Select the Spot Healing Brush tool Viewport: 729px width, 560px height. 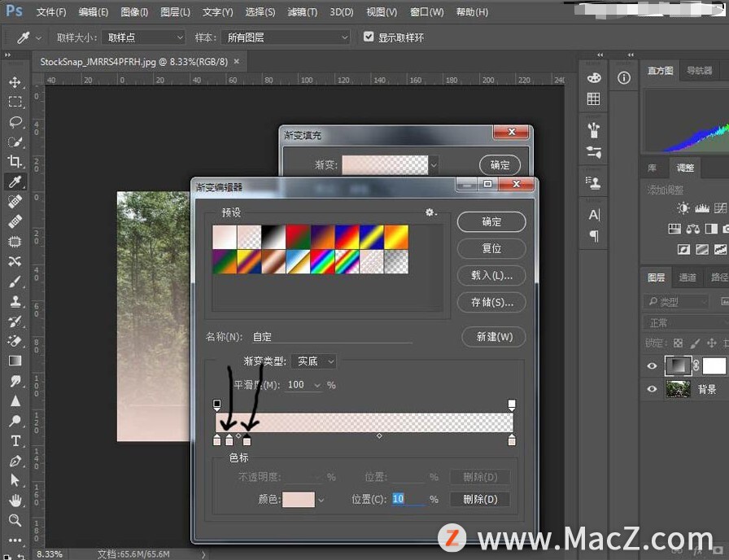[x=15, y=201]
